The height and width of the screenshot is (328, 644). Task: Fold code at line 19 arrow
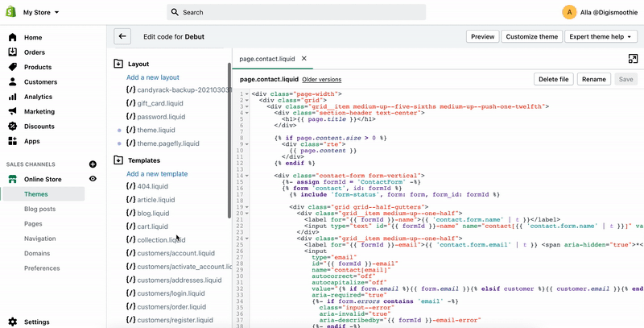tap(247, 207)
